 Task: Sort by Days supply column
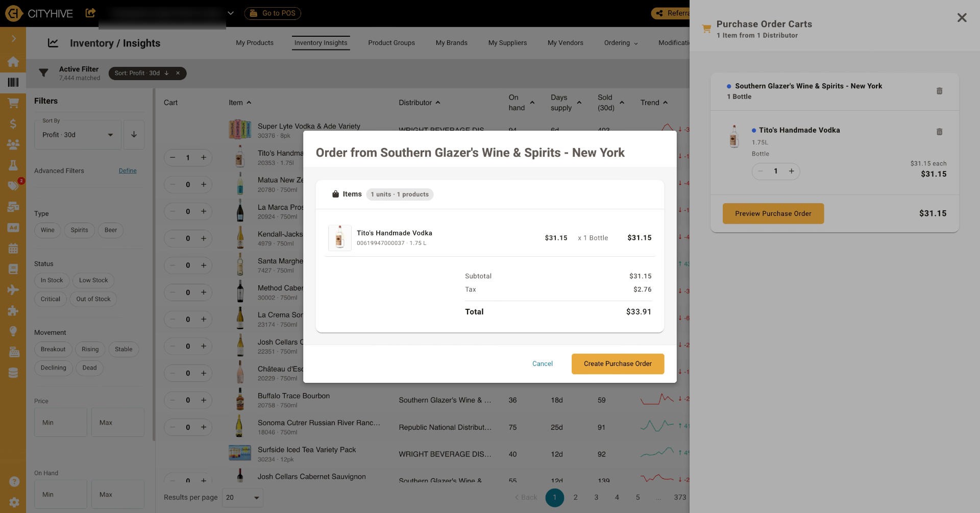(566, 103)
